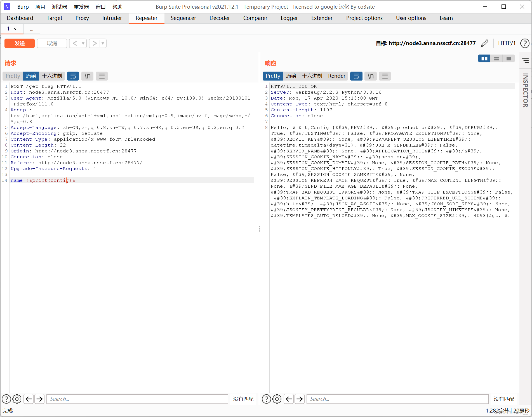Switch response view to Render
The height and width of the screenshot is (417, 532).
pos(337,76)
